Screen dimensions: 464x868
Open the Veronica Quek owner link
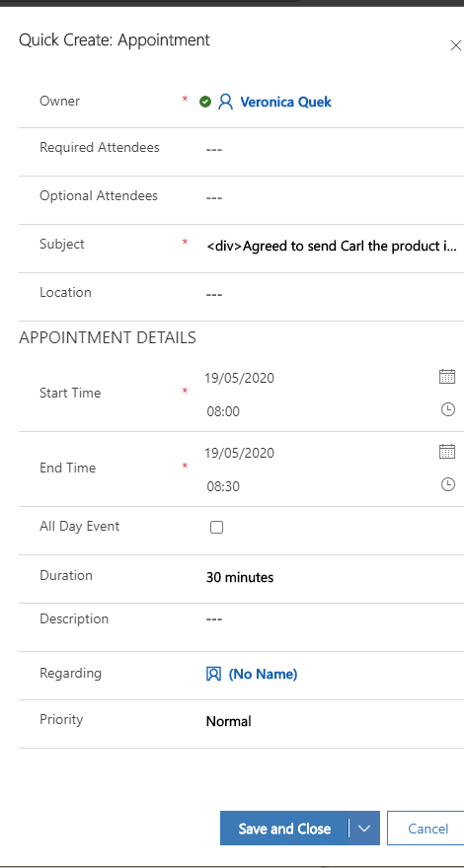(x=285, y=102)
